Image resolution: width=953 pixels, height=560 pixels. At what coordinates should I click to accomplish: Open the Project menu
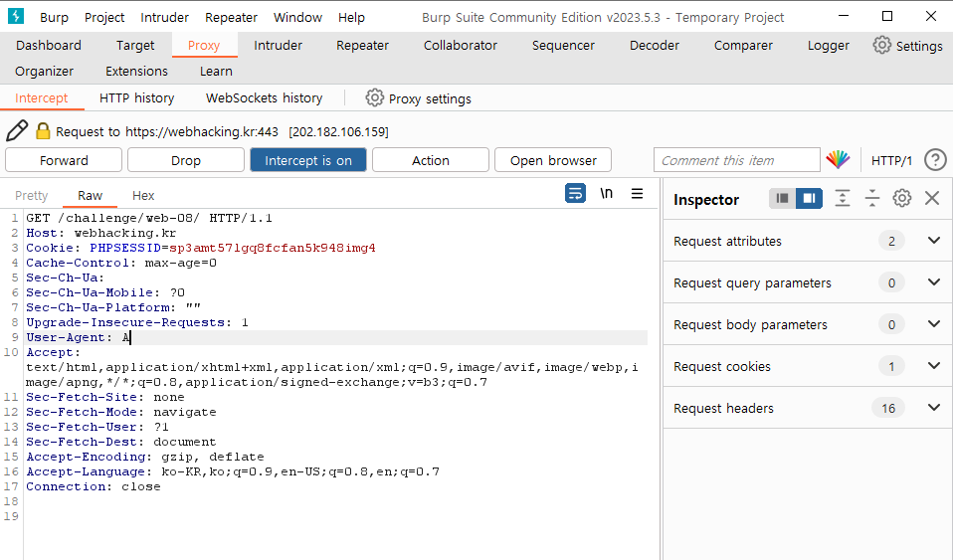104,18
